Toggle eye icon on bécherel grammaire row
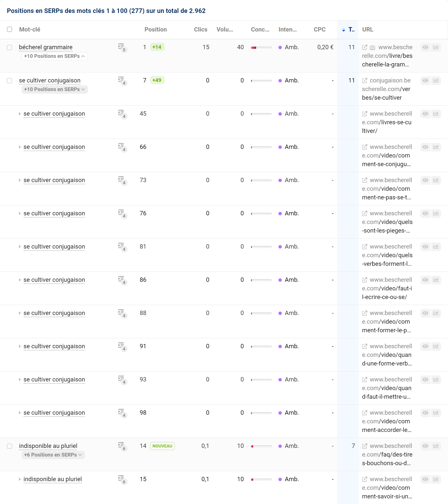Image resolution: width=448 pixels, height=504 pixels. pos(425,47)
